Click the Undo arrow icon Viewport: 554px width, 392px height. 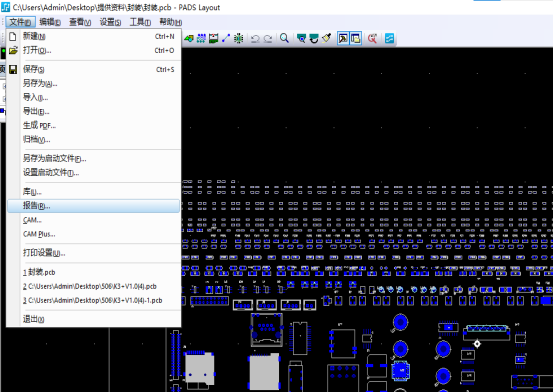coord(255,38)
